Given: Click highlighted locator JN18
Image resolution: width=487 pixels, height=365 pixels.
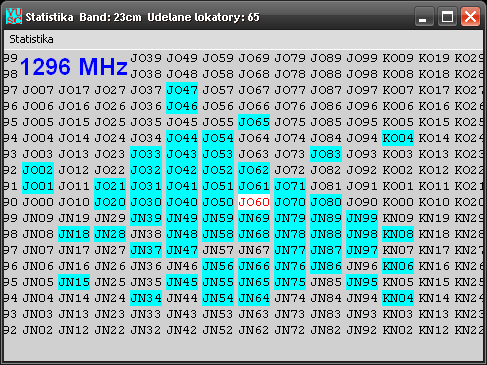Looking at the screenshot, I should (74, 234).
